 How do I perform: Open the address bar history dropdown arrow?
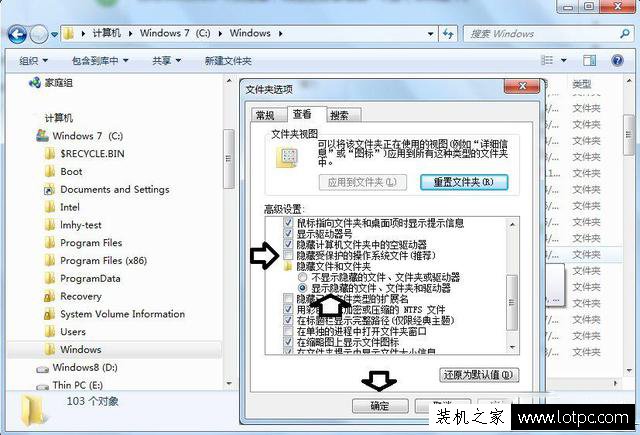(x=430, y=34)
